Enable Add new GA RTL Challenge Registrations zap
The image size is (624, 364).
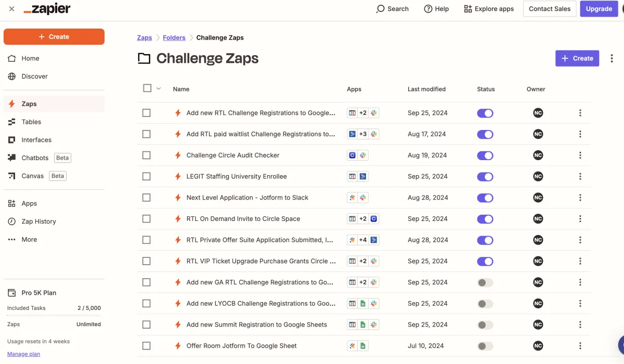coord(485,282)
